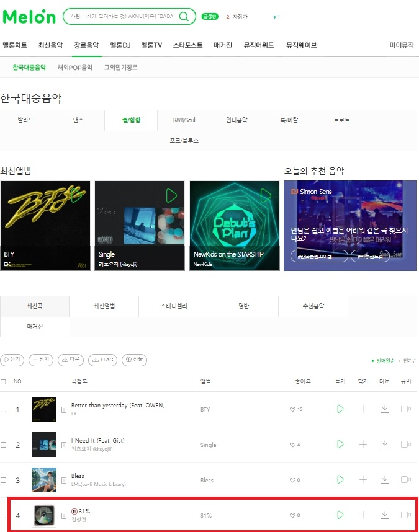Add I Need It to playlist

(363, 444)
